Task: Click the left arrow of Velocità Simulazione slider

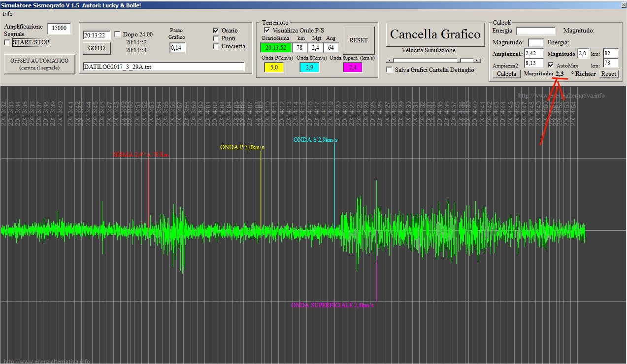Action: [x=390, y=60]
